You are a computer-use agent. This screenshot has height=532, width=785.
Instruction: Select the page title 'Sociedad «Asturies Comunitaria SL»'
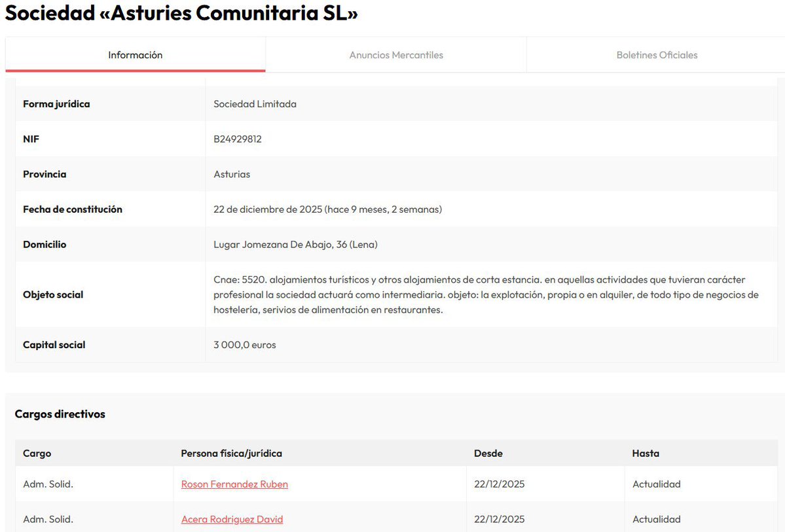pos(181,13)
